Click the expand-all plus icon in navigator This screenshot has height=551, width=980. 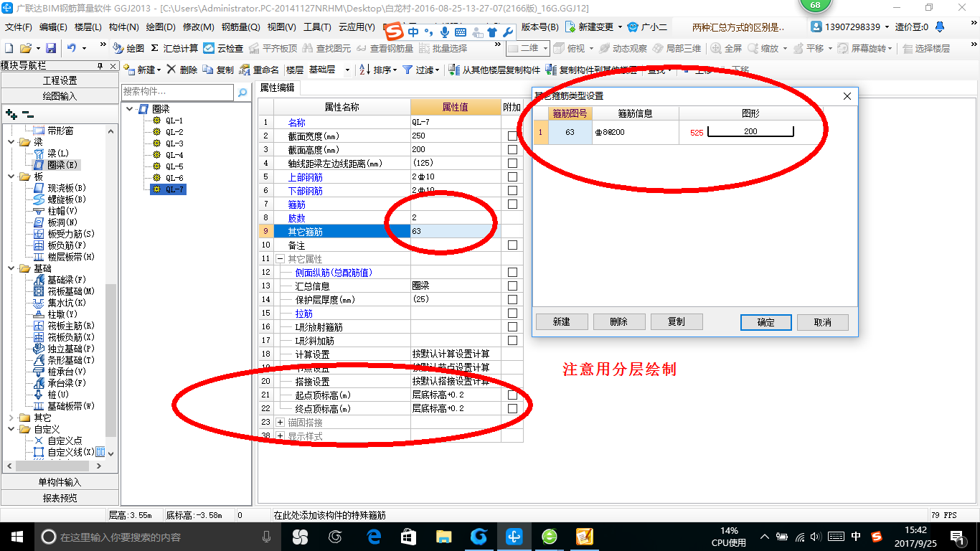coord(11,113)
